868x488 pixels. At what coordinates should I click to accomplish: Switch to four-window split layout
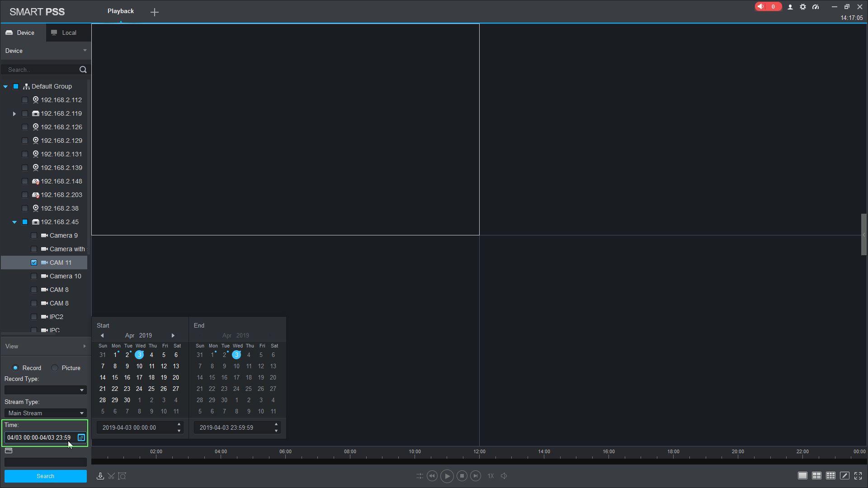pos(816,476)
